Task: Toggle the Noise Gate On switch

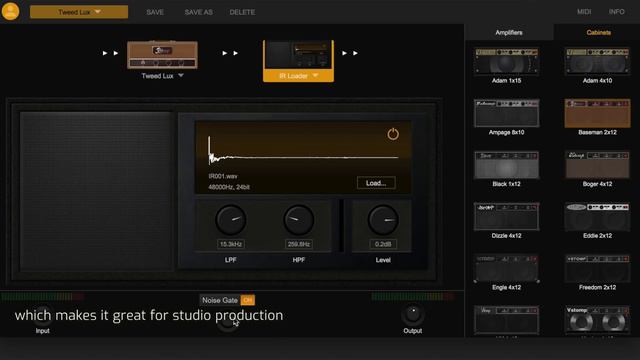Action: [247, 300]
